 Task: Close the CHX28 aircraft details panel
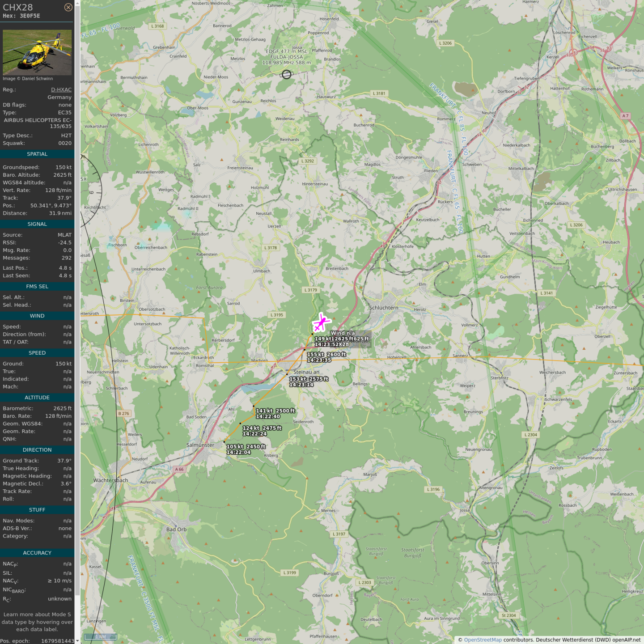[68, 7]
